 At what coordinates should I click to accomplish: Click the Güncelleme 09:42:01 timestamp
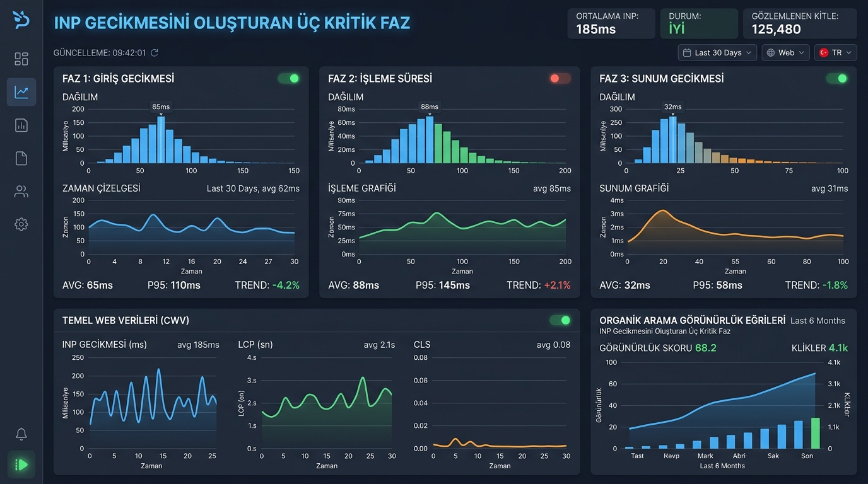[x=100, y=53]
